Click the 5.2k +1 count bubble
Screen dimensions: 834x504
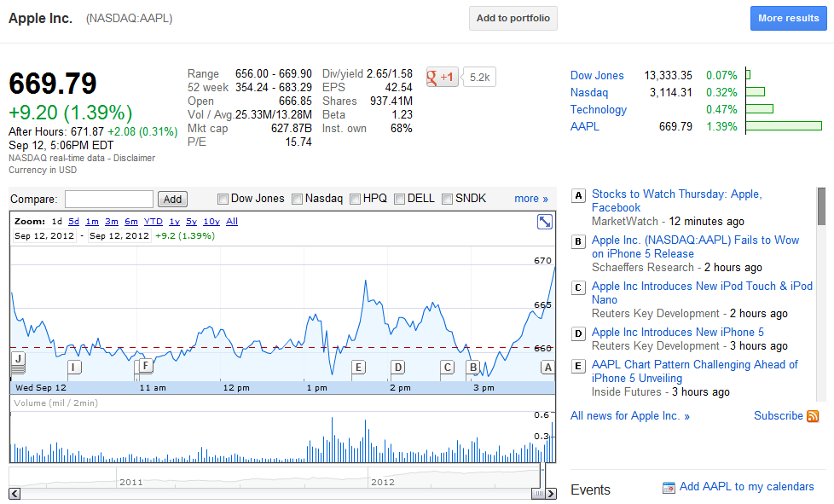[480, 77]
